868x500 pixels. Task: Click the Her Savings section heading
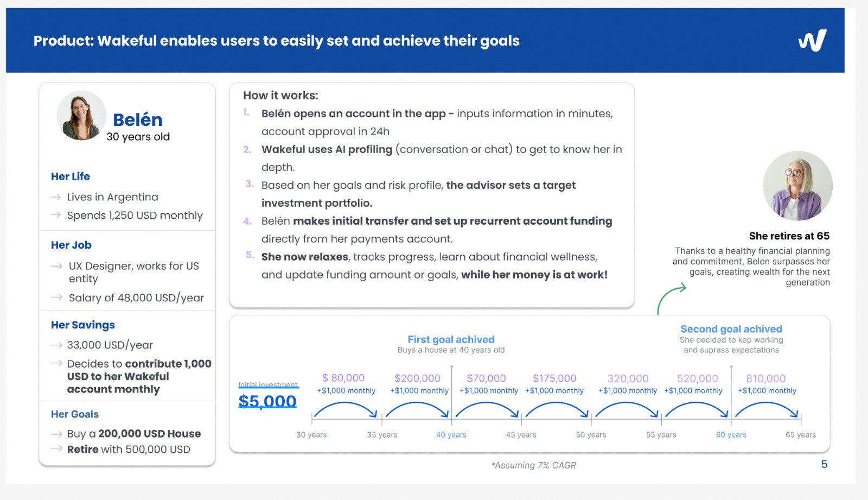(83, 325)
